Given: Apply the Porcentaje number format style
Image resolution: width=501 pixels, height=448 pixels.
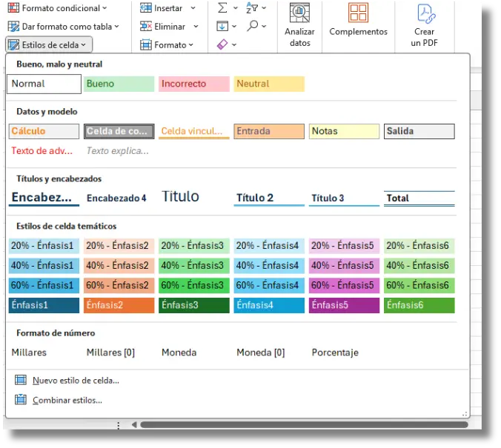Looking at the screenshot, I should pyautogui.click(x=335, y=352).
